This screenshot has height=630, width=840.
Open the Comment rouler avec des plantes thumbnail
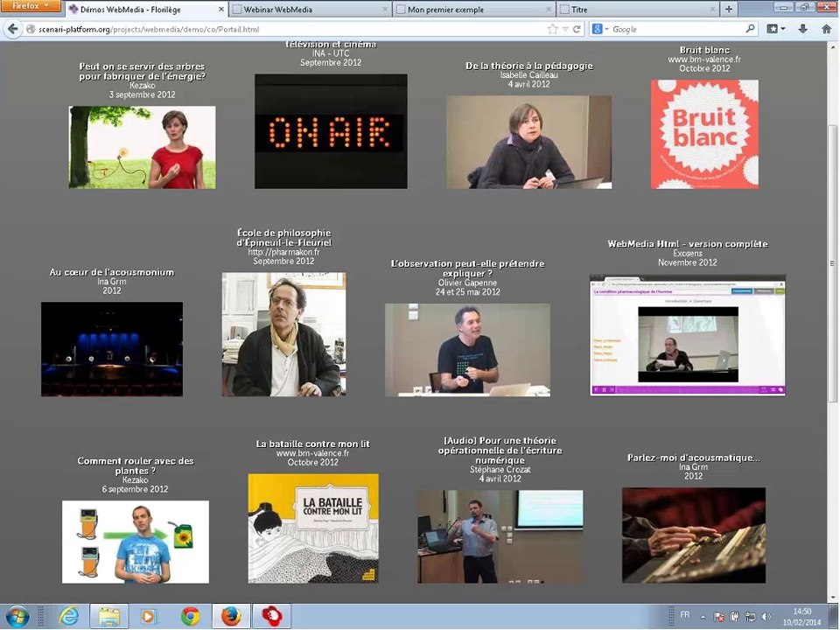pos(136,542)
